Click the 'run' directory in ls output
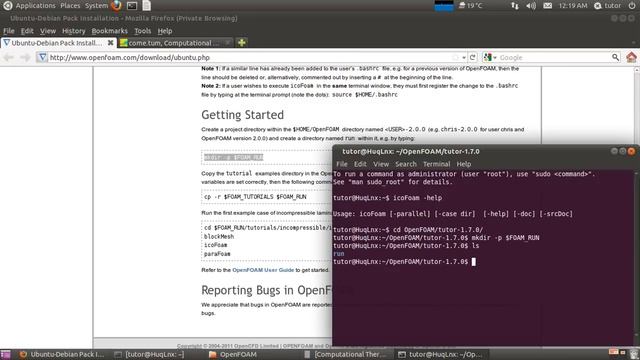Image resolution: width=640 pixels, height=360 pixels. click(x=339, y=254)
